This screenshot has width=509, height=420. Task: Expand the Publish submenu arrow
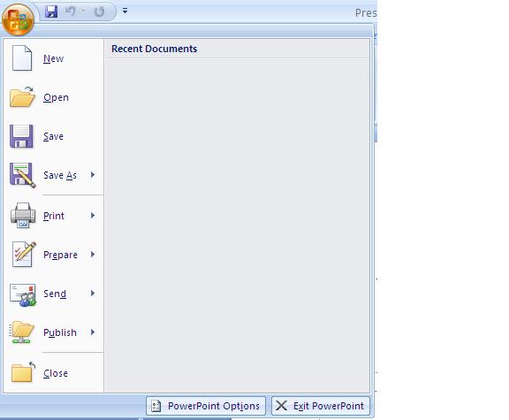point(93,332)
